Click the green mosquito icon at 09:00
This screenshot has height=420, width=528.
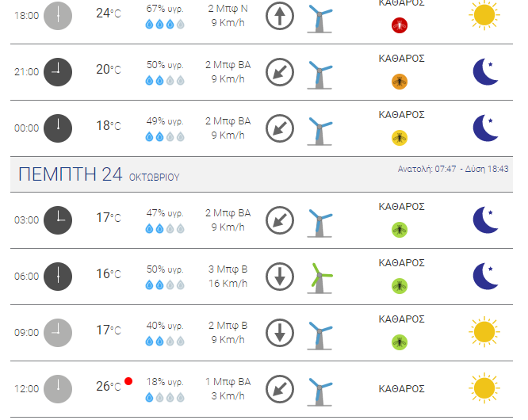pos(400,342)
